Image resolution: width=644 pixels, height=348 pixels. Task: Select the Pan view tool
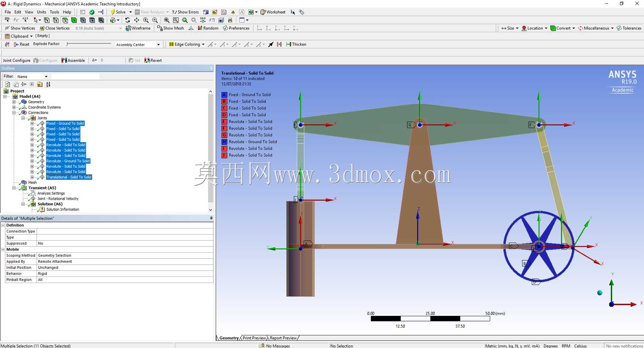click(137, 20)
